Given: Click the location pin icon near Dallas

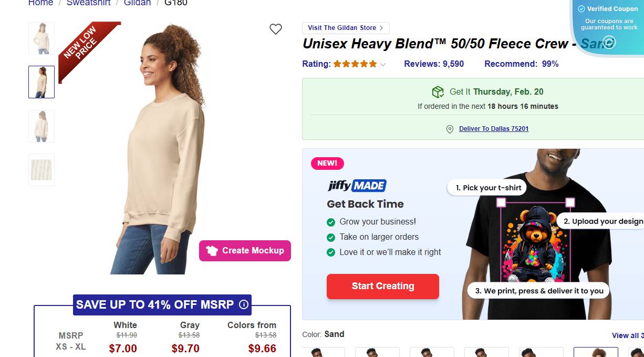Looking at the screenshot, I should (x=450, y=129).
